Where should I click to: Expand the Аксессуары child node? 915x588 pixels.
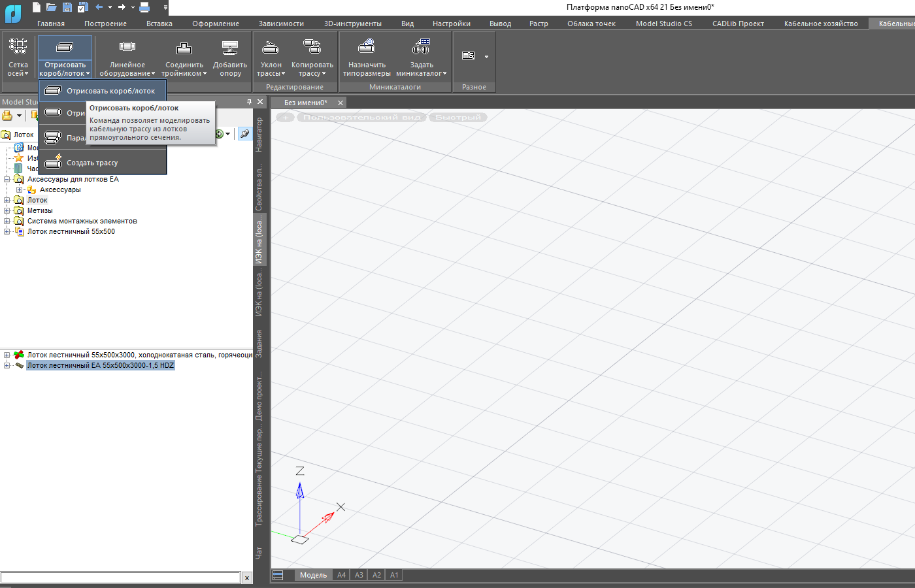coord(20,189)
